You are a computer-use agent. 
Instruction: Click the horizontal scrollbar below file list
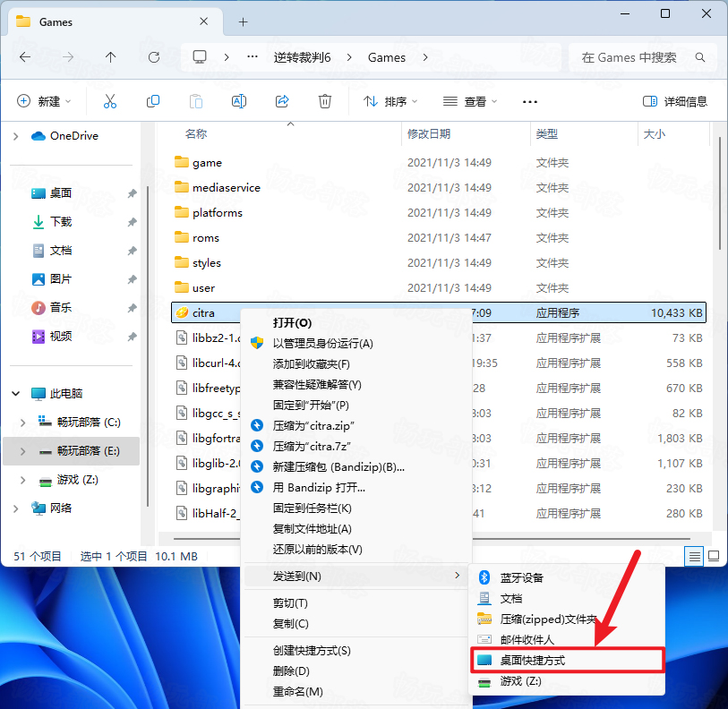432,539
